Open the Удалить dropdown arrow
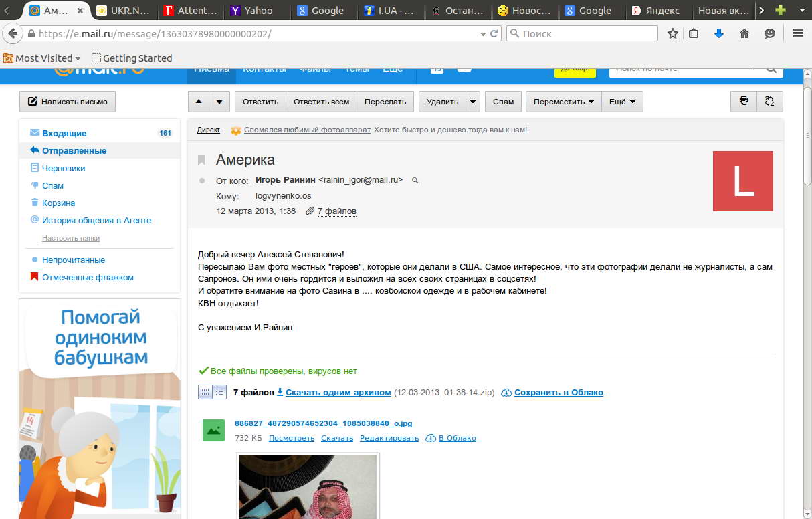812x519 pixels. [x=473, y=102]
